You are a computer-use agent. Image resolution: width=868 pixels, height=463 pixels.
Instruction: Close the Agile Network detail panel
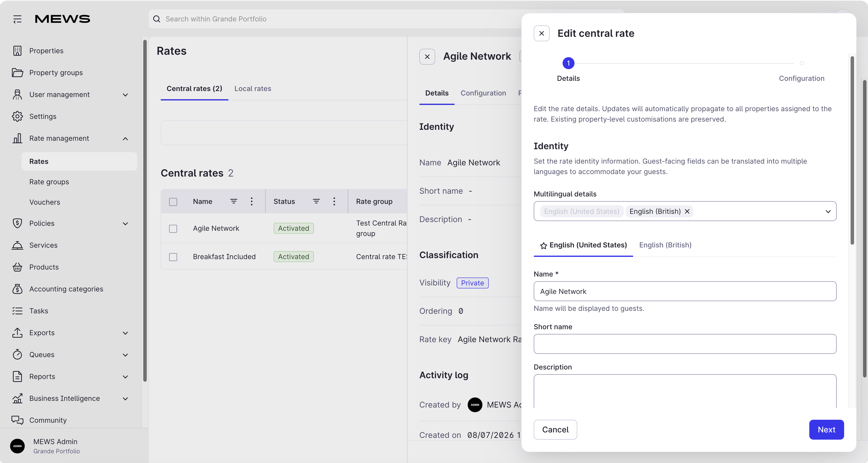click(x=427, y=57)
